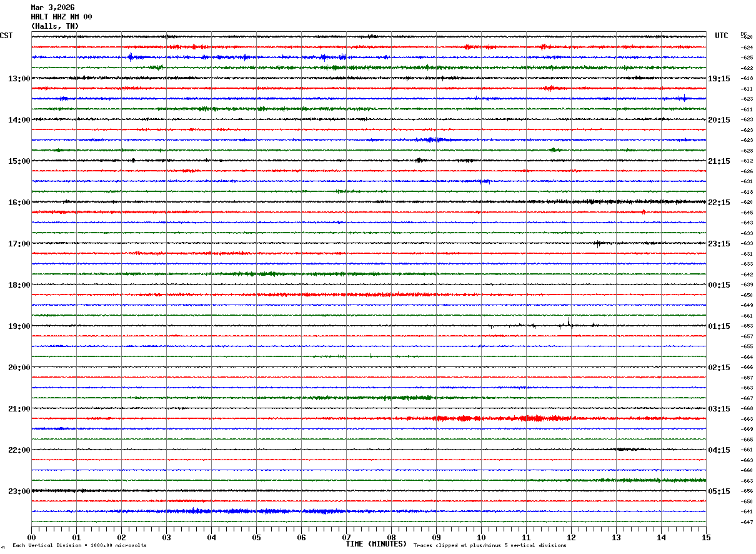
Task: Click the 21:00 CST time label
Action: (x=19, y=409)
